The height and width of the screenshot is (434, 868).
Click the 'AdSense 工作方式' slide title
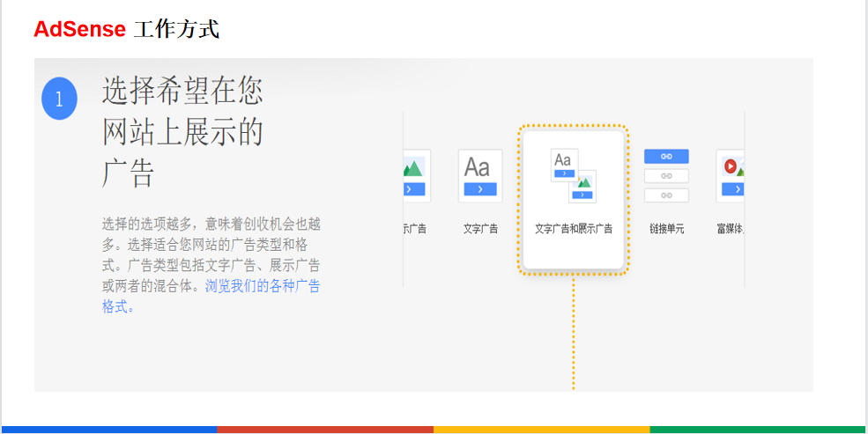click(127, 29)
